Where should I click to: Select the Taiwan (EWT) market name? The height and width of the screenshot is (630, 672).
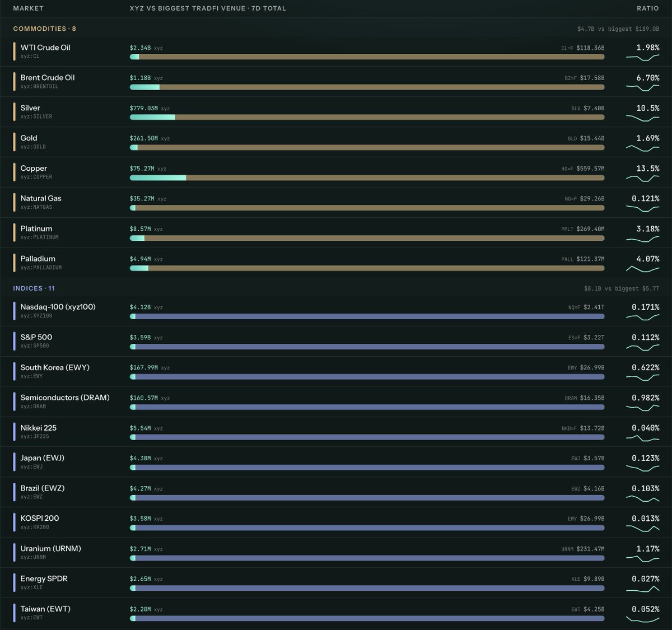pyautogui.click(x=45, y=609)
